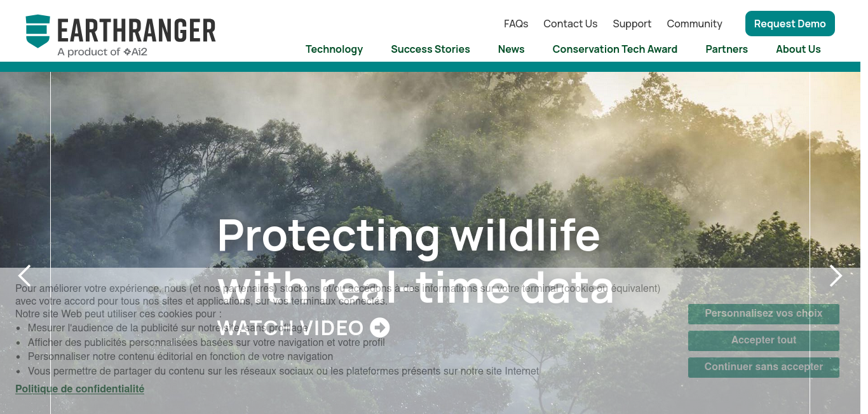Open the Success Stories menu
The width and height of the screenshot is (868, 414).
click(x=430, y=49)
